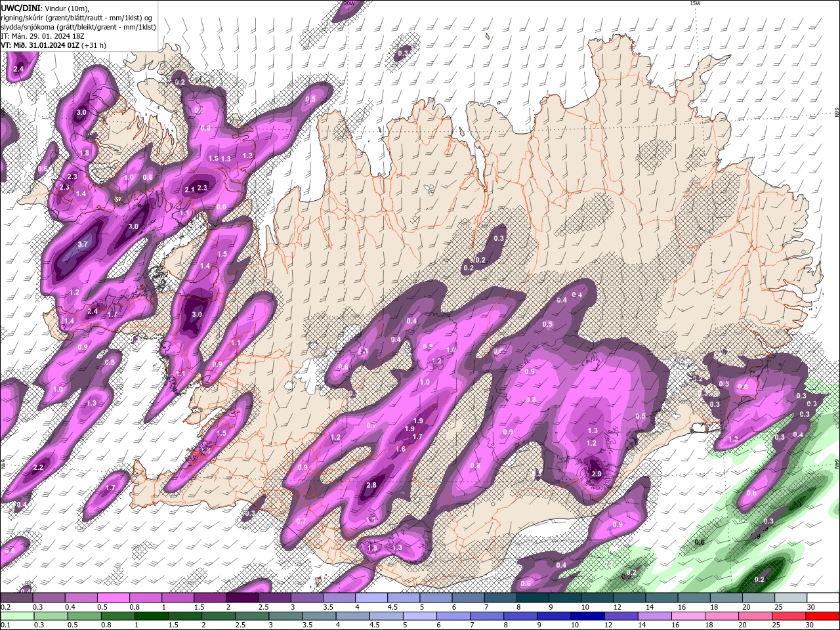Image resolution: width=840 pixels, height=630 pixels.
Task: Click the 12 label in the top legend row
Action: coord(617,607)
